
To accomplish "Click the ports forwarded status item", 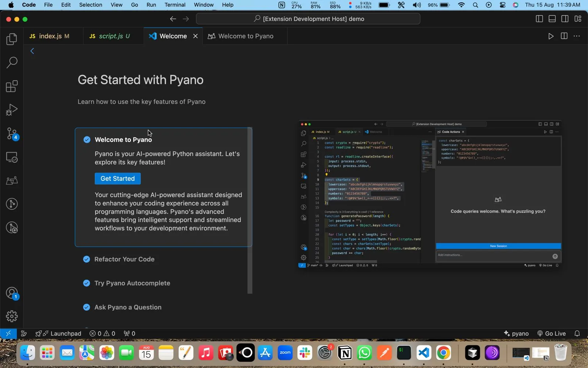I will 129,333.
